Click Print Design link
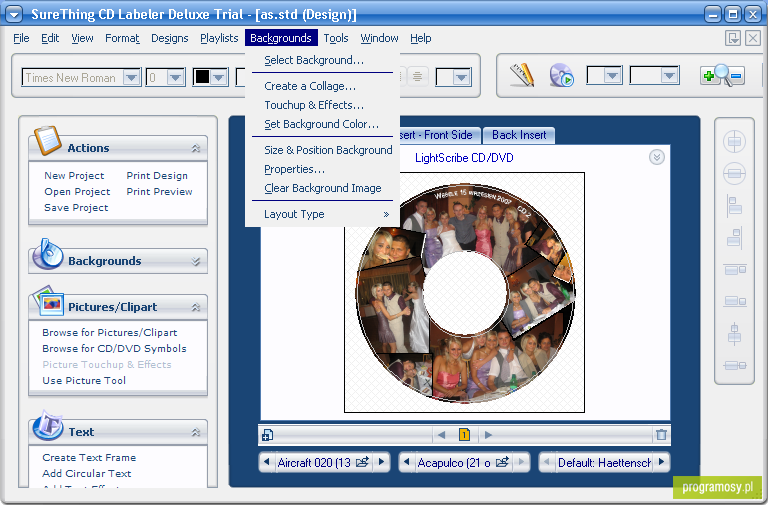 pos(157,175)
